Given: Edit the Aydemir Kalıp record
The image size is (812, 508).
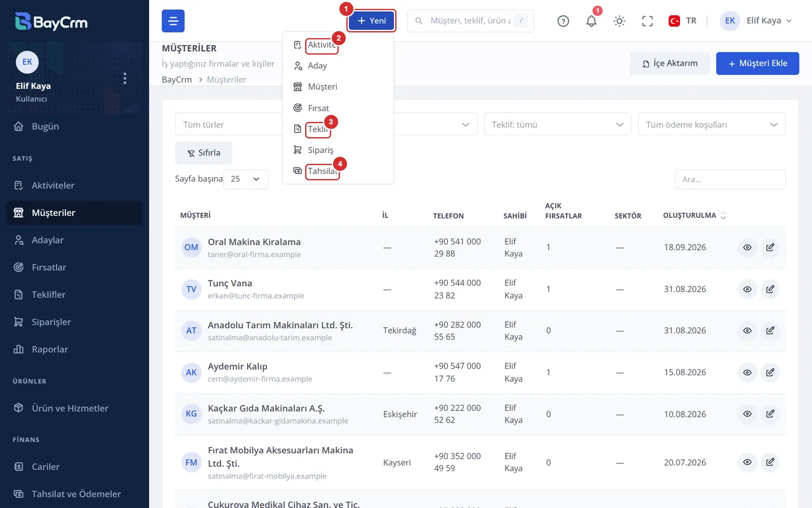Looking at the screenshot, I should pyautogui.click(x=770, y=372).
